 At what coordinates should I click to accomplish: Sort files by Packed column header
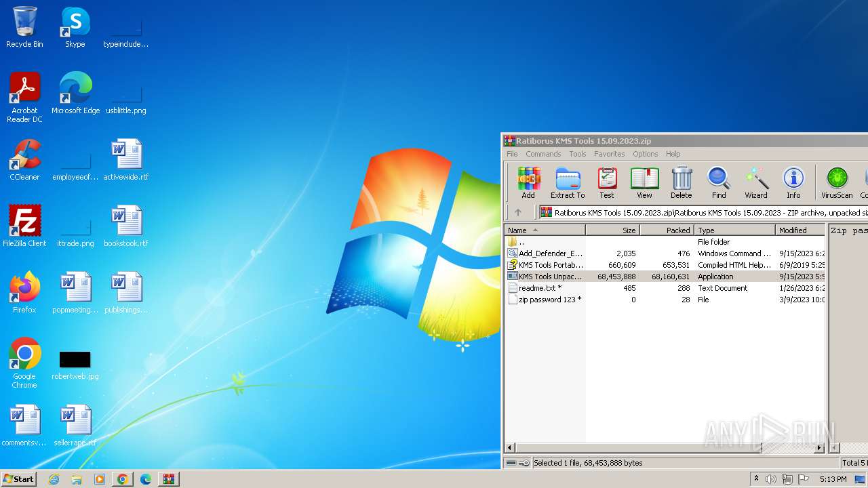tap(667, 230)
